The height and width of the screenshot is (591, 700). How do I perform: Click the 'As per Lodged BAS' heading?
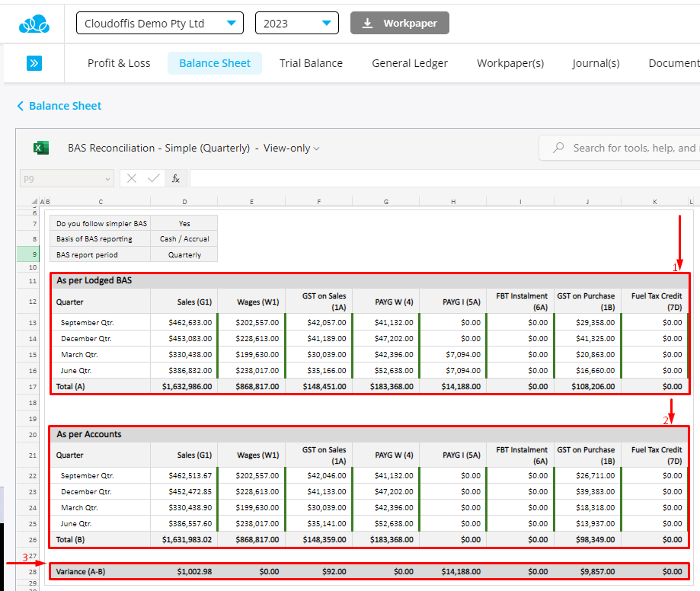pyautogui.click(x=94, y=280)
